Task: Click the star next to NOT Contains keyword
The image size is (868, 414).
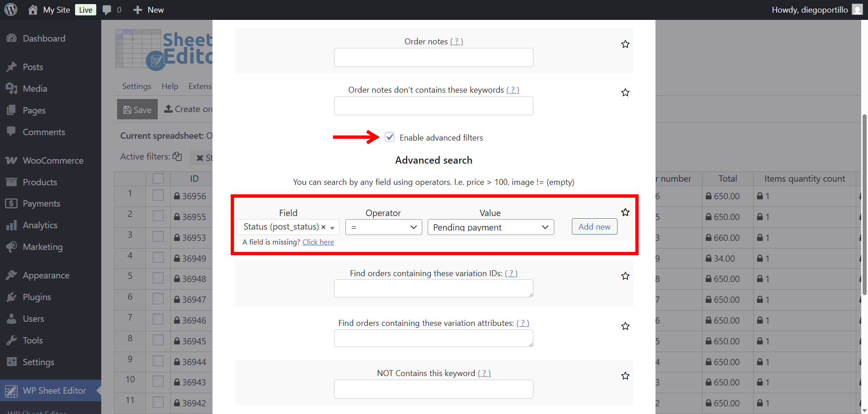Action: (625, 376)
